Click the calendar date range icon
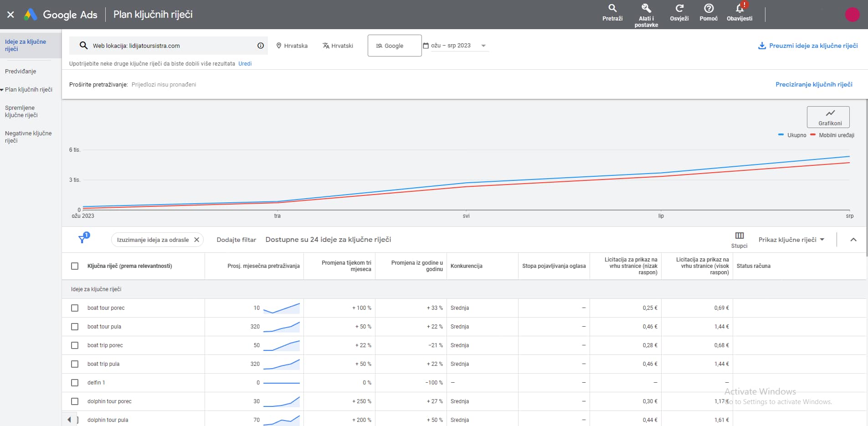 pos(426,46)
